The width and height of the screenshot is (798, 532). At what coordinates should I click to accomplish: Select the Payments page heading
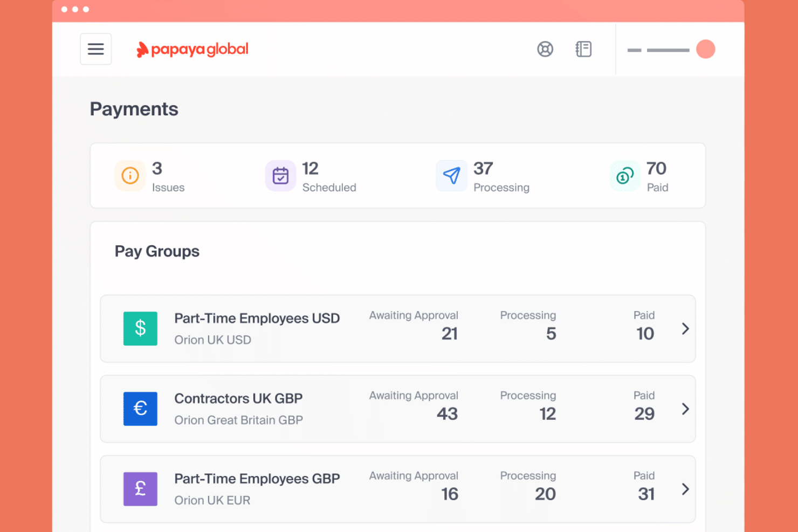click(x=134, y=109)
